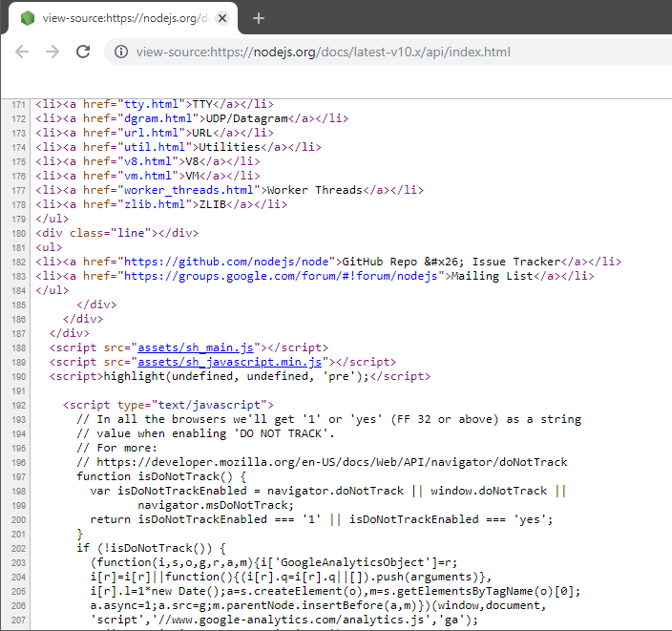Click the groups.google.com forum URL text
The height and width of the screenshot is (631, 672).
click(x=281, y=276)
